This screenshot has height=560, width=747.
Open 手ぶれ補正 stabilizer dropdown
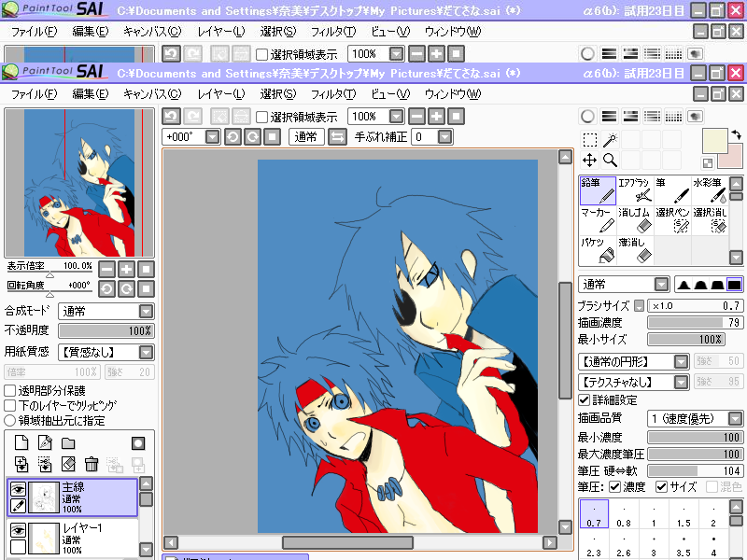pyautogui.click(x=444, y=137)
